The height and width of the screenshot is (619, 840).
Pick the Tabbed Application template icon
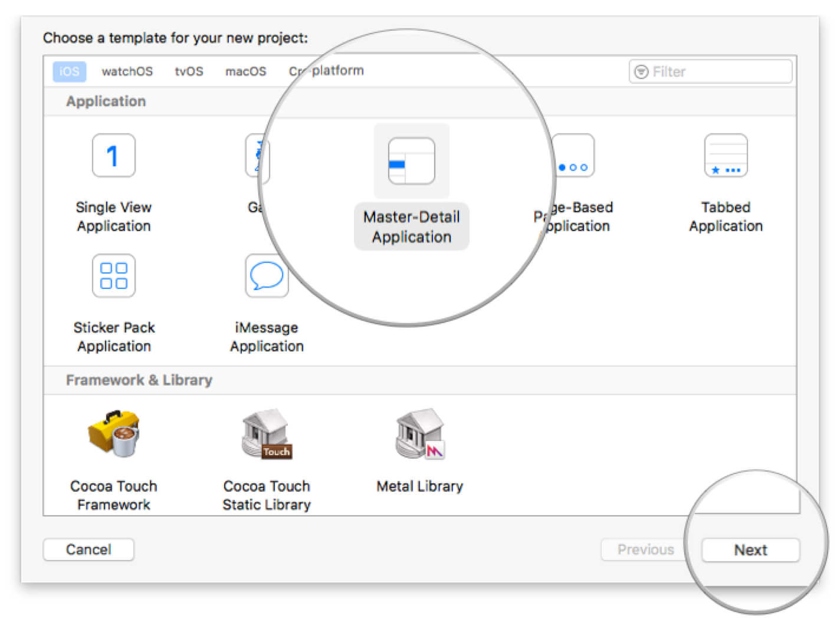click(x=726, y=156)
